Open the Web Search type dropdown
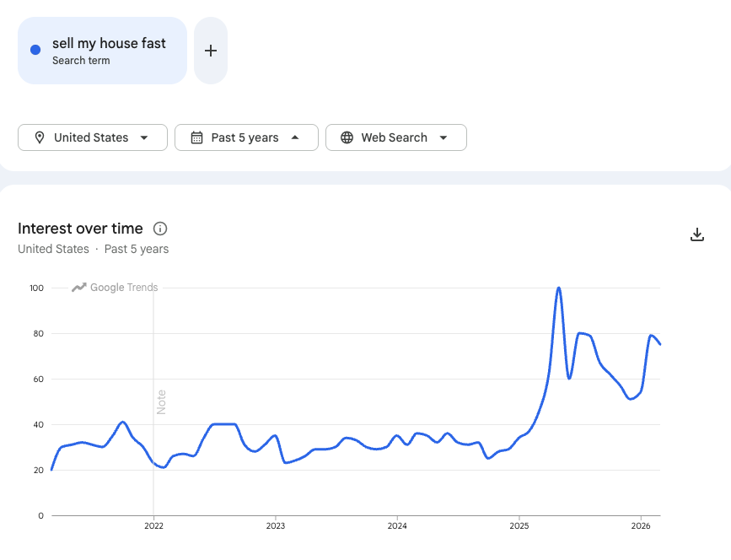 coord(395,137)
